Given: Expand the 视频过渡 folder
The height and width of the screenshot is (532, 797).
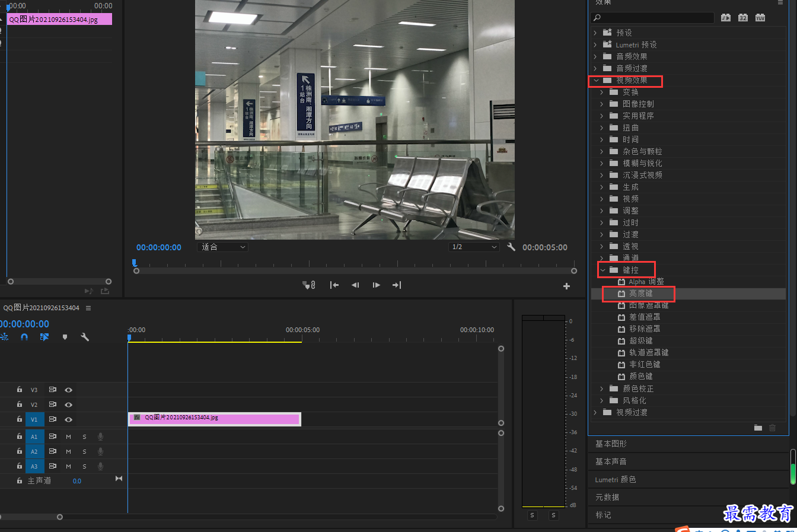Looking at the screenshot, I should click(x=595, y=412).
